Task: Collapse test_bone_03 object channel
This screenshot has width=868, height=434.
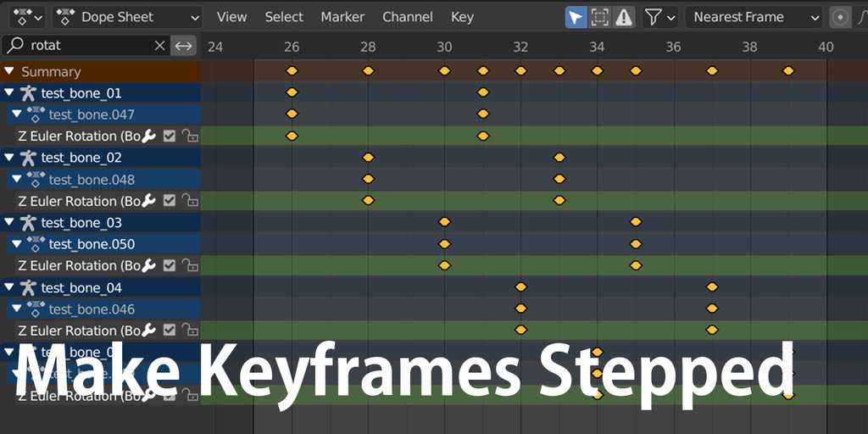Action: click(x=8, y=223)
